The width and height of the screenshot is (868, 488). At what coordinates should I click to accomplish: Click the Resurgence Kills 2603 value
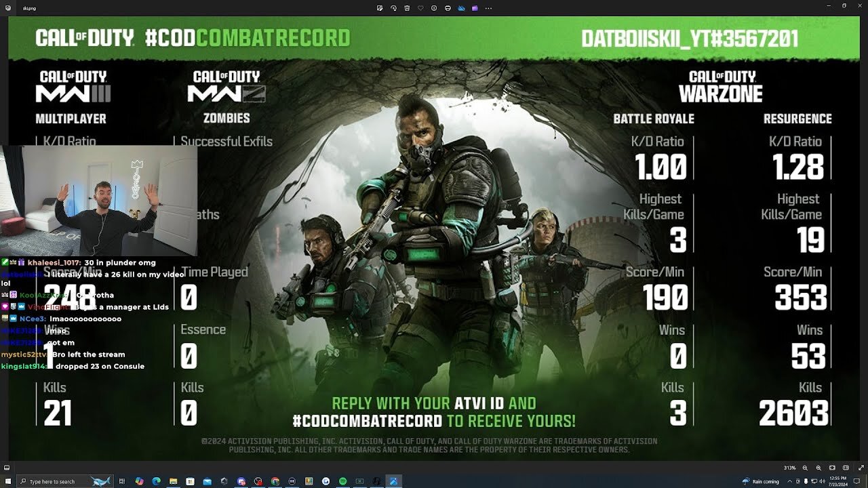[793, 413]
